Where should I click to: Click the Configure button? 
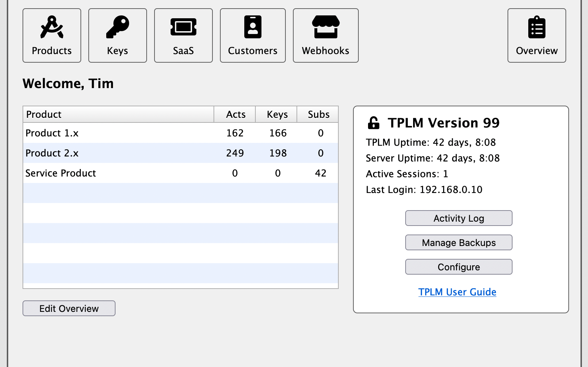(x=459, y=267)
